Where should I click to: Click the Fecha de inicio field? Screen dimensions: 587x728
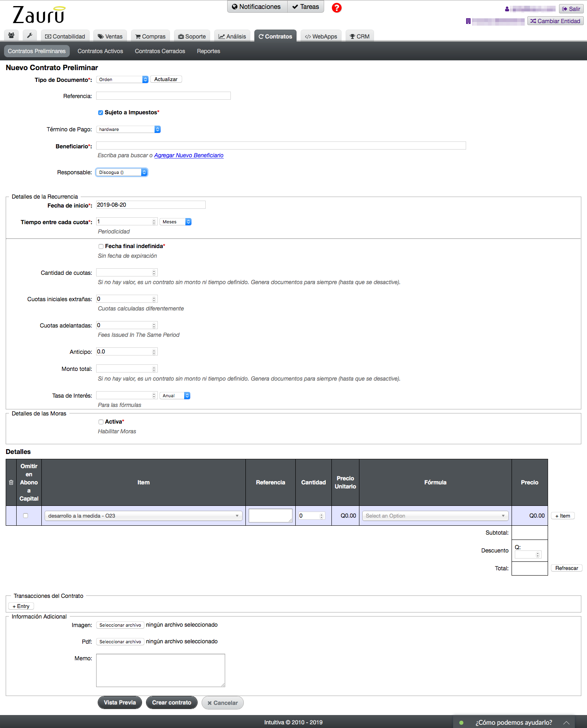click(151, 205)
